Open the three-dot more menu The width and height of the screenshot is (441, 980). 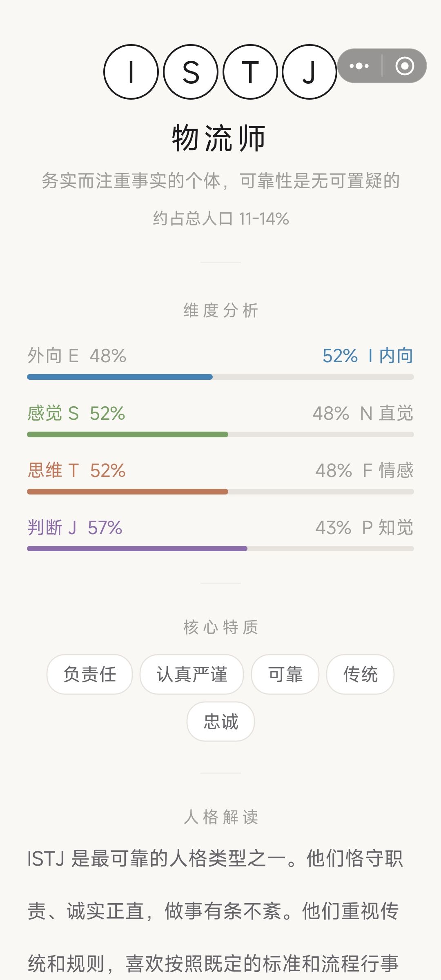(x=359, y=66)
